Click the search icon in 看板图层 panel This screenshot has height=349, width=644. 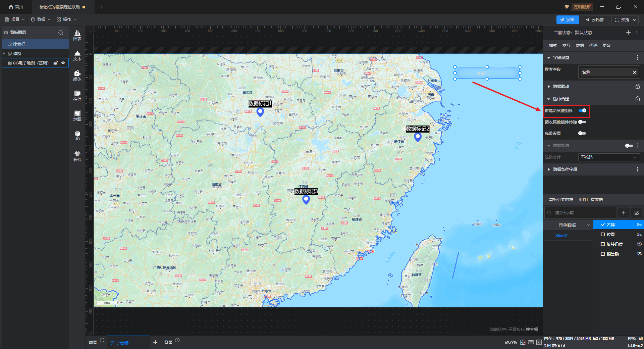tap(61, 33)
